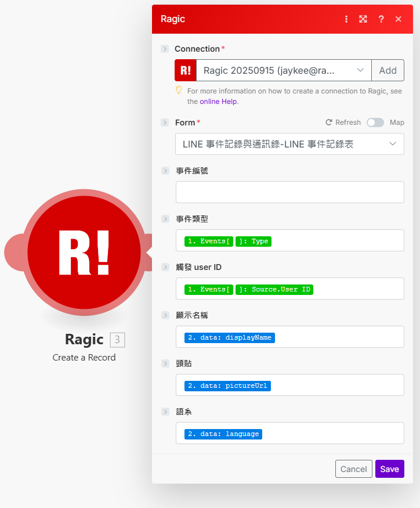Click the lightbulb hint icon
This screenshot has width=420, height=508.
[x=179, y=90]
